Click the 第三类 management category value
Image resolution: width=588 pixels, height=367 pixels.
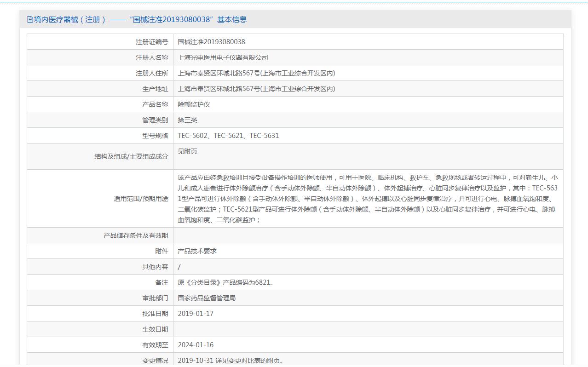(x=187, y=120)
